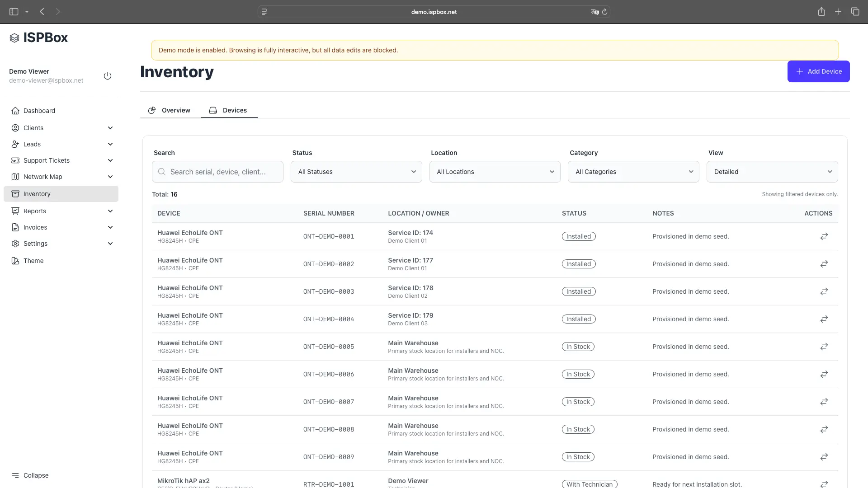Click the Collapse sidebar label
Image resolution: width=868 pixels, height=488 pixels.
click(x=36, y=475)
